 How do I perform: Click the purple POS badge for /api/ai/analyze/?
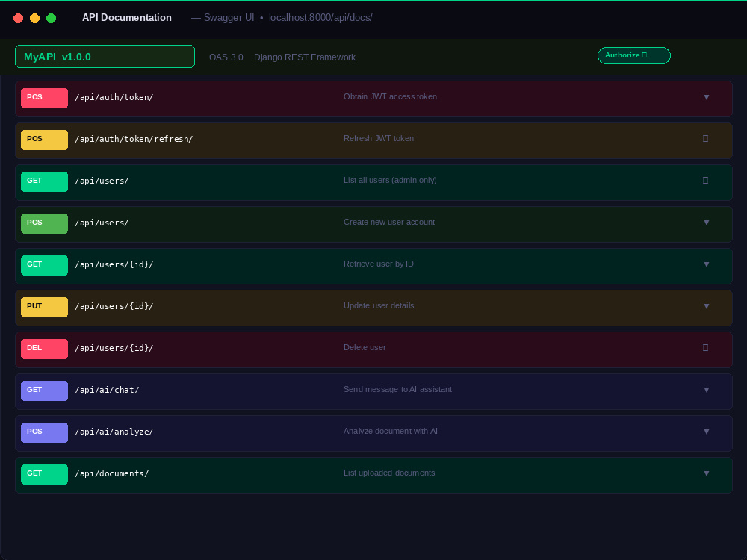coord(44,433)
